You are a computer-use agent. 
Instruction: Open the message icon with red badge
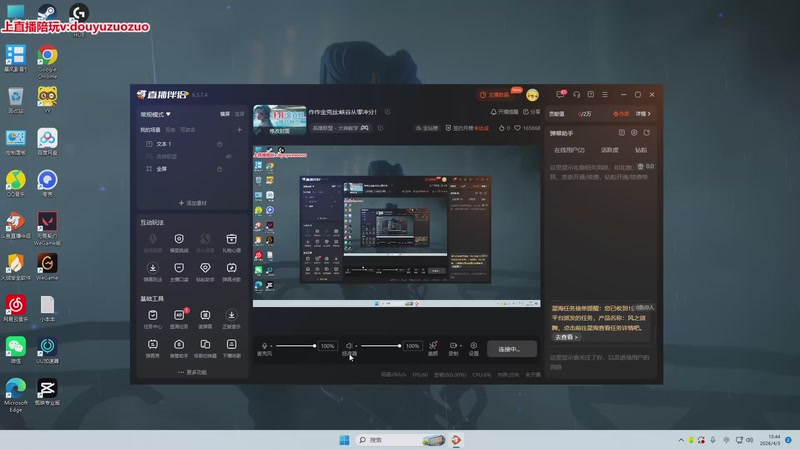point(561,94)
